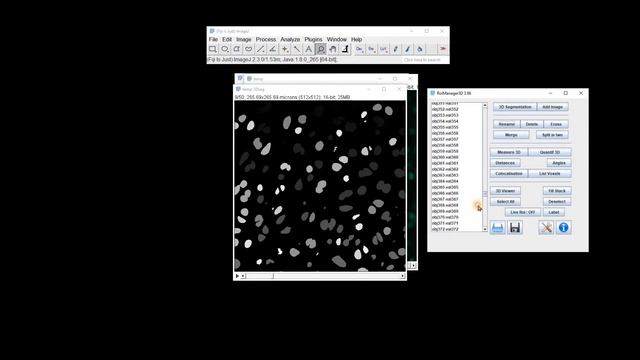Open the Edit menu
640x360 pixels.
pyautogui.click(x=227, y=39)
